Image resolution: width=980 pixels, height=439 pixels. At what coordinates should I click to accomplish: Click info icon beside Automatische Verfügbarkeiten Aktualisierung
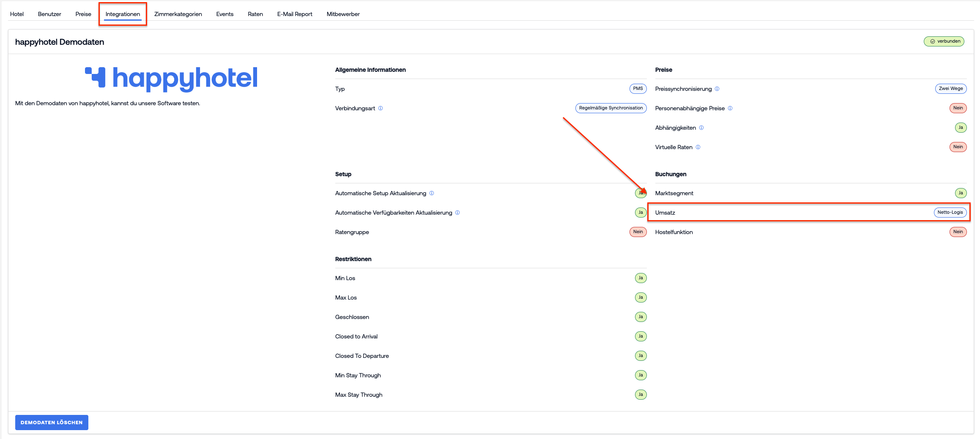(x=457, y=213)
